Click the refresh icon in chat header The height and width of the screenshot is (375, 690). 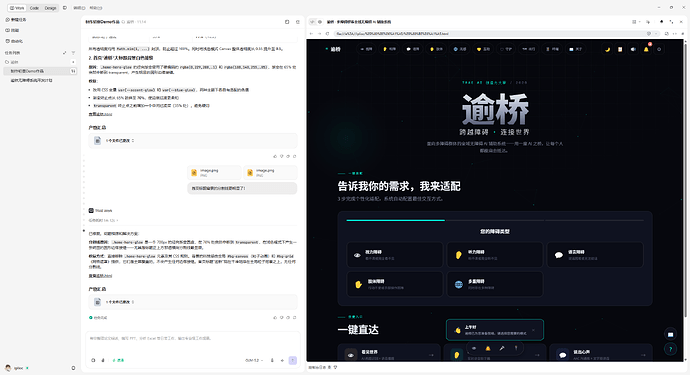click(x=297, y=22)
